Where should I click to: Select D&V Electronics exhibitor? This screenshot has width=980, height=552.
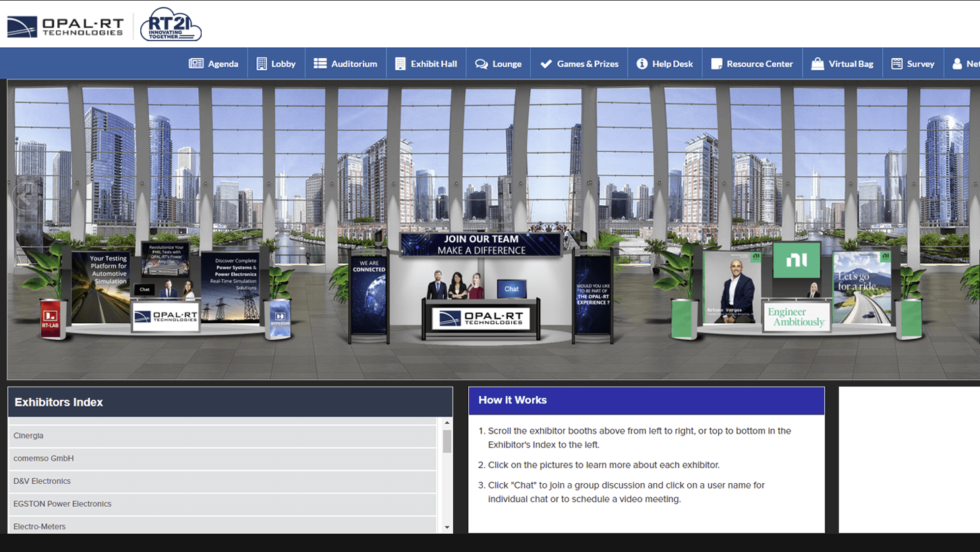(x=223, y=481)
